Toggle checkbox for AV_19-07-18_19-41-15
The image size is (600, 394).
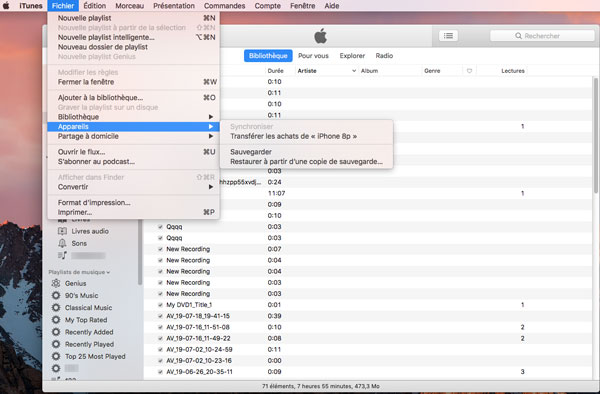click(x=160, y=316)
